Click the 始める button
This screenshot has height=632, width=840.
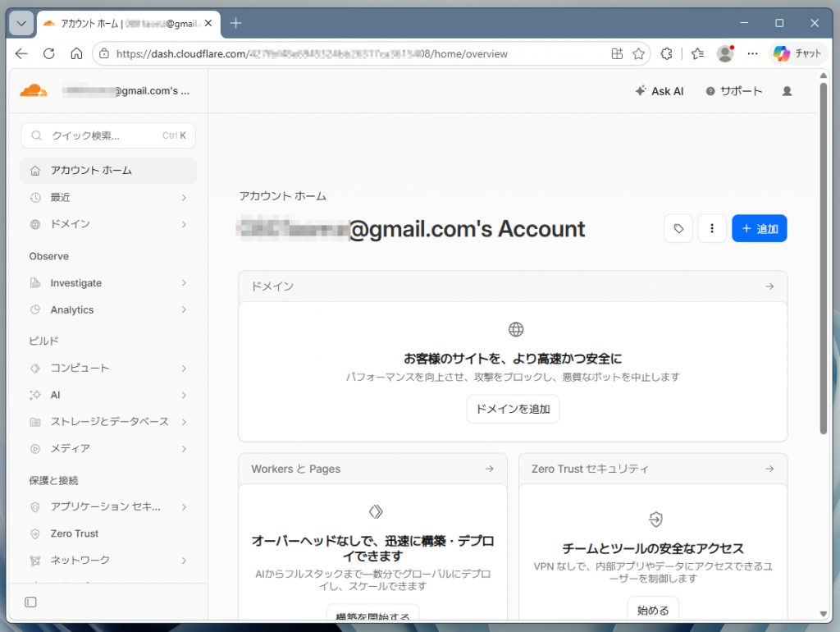pos(652,610)
